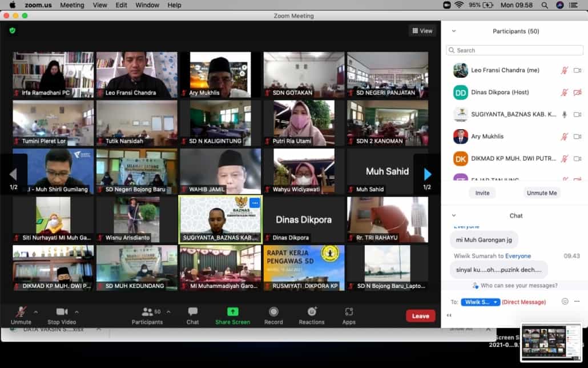This screenshot has height=368, width=588.
Task: Go to the previous page of video tiles
Action: coord(14,174)
